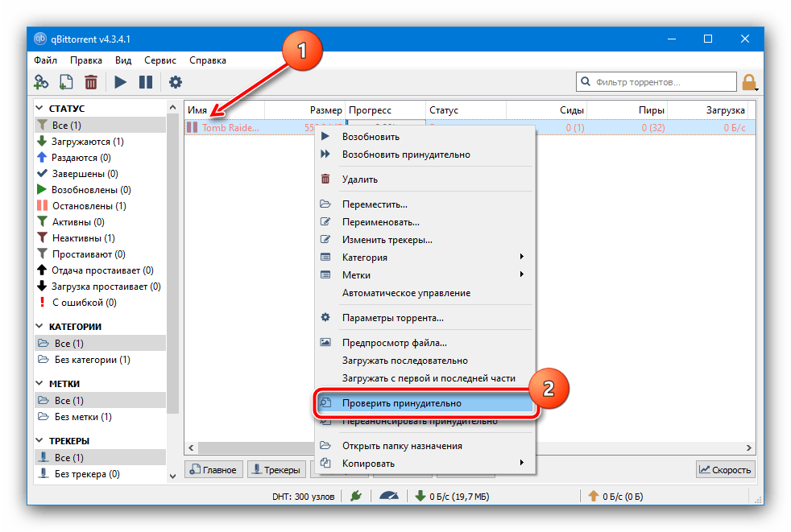The height and width of the screenshot is (532, 791).
Task: Switch to the Главное tab
Action: [213, 469]
